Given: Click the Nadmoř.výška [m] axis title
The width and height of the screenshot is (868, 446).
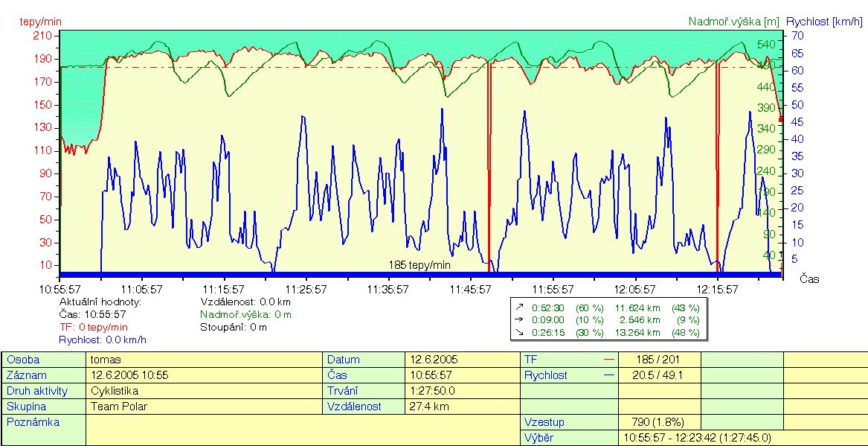Looking at the screenshot, I should (733, 22).
